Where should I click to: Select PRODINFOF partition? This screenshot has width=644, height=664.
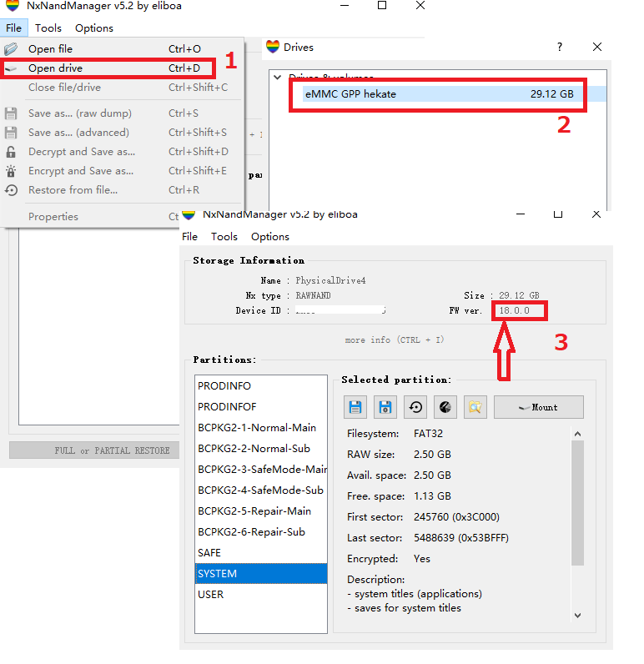point(261,406)
